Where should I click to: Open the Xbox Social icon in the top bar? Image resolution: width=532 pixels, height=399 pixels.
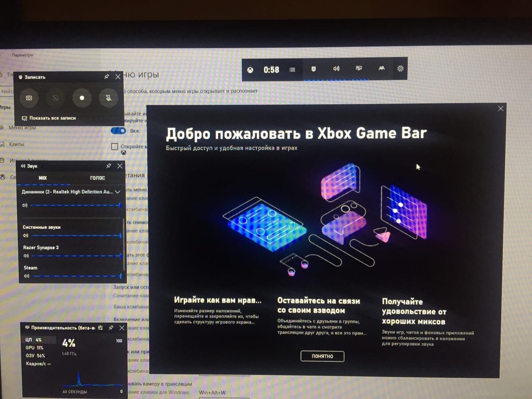(381, 69)
